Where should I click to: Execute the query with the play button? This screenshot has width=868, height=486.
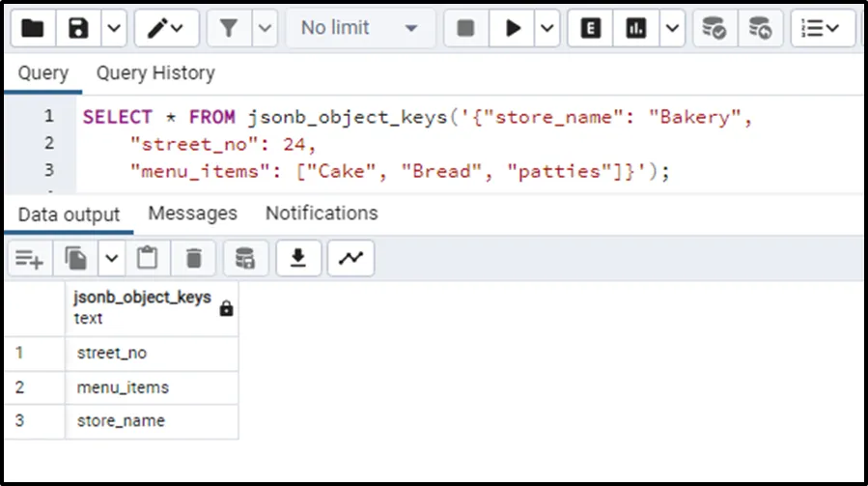512,28
